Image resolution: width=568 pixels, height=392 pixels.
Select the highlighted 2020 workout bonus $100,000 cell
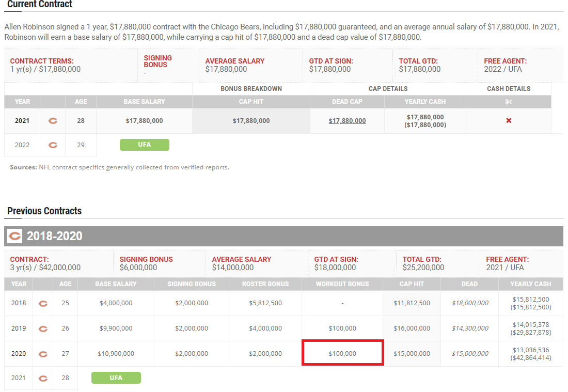coord(342,354)
